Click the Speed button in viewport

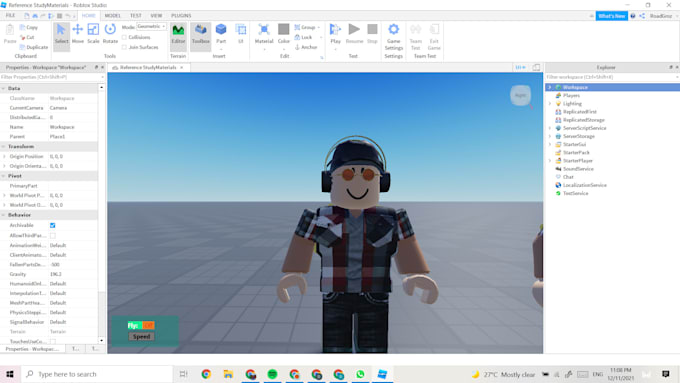141,337
